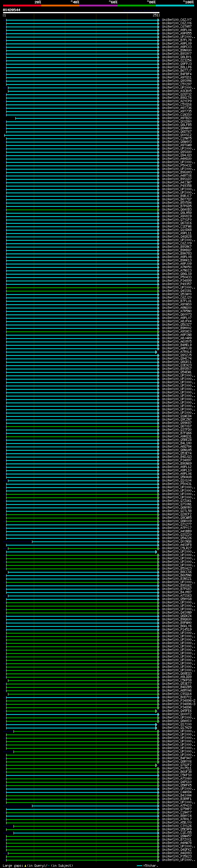The height and width of the screenshot is (868, 197).
Task: Open hit UniRef100_B7FL78
Action: coord(177,40)
